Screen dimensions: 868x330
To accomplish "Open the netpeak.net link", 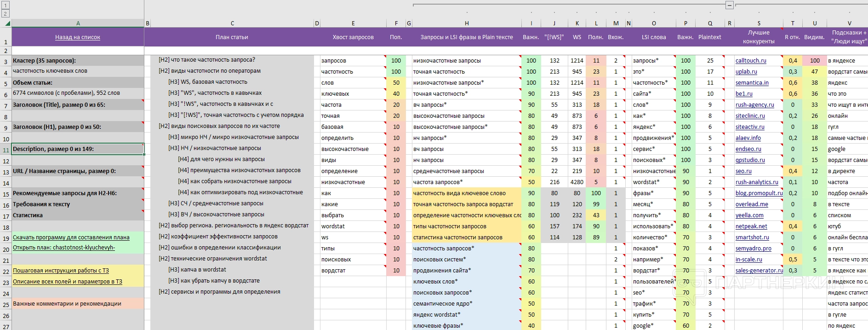I will click(x=751, y=226).
